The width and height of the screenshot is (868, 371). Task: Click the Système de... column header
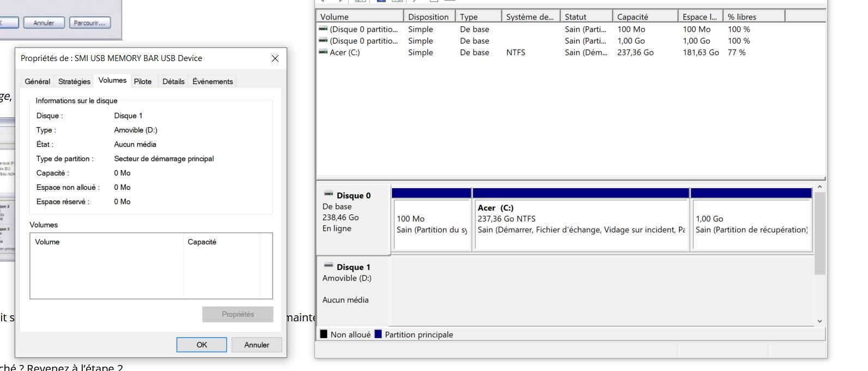coord(531,17)
